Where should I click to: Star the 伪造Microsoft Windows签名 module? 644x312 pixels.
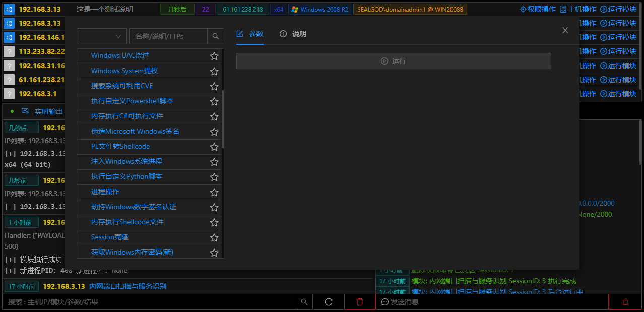click(214, 132)
